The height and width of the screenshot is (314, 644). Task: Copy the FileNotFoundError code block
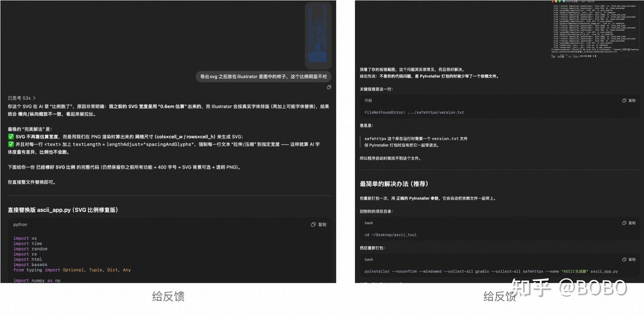tap(628, 101)
